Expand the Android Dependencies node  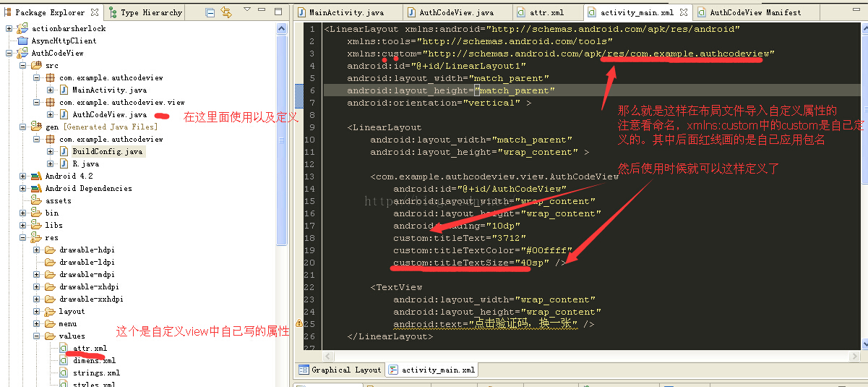click(23, 188)
